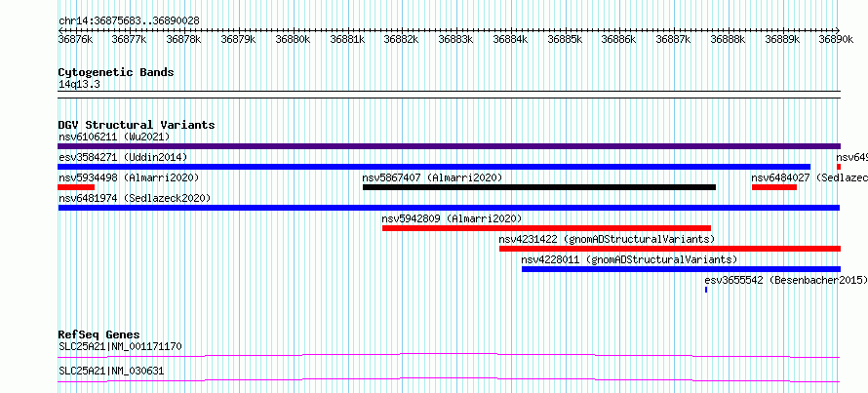Select the nsv6481974 (Sedlazeck2020) blue bar
The image size is (868, 393).
pyautogui.click(x=449, y=208)
